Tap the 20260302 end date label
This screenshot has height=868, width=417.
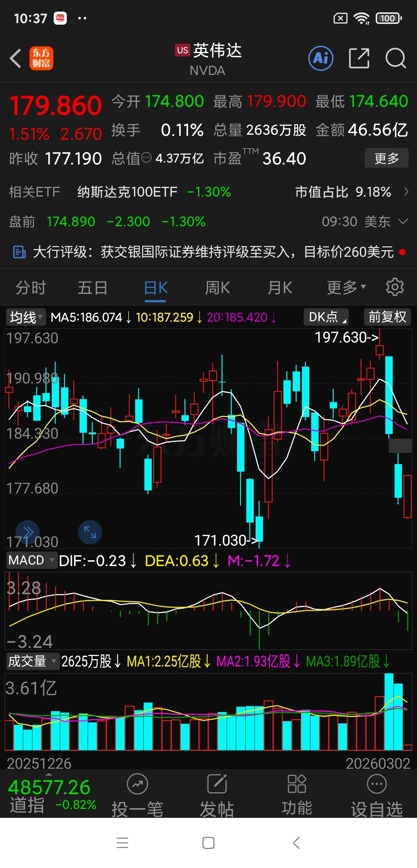pyautogui.click(x=378, y=763)
